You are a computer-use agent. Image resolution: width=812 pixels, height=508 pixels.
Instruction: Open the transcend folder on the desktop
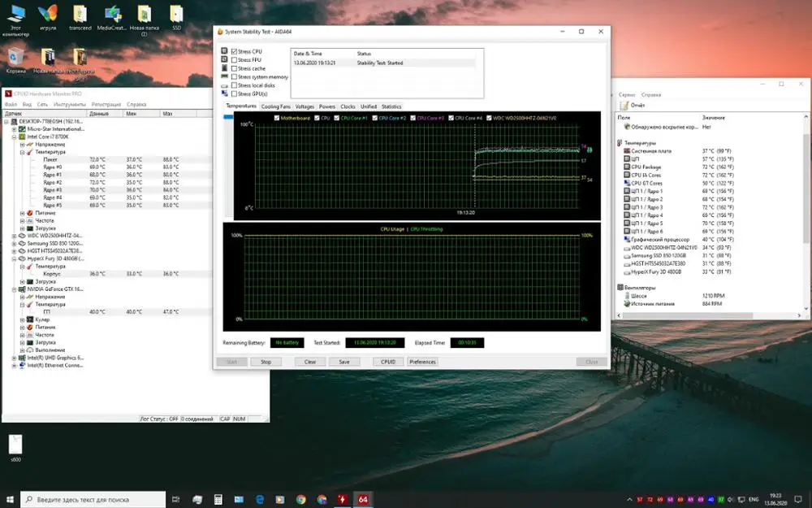tap(80, 15)
